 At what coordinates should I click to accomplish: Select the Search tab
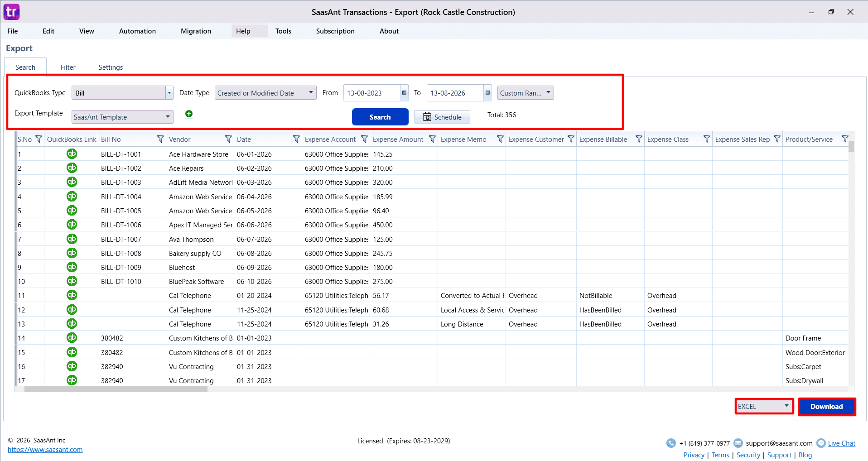pyautogui.click(x=25, y=67)
